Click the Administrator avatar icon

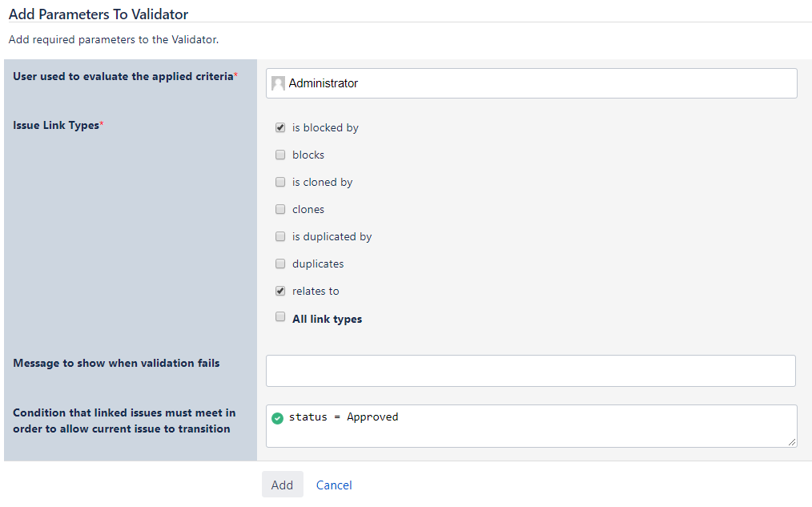pos(279,83)
